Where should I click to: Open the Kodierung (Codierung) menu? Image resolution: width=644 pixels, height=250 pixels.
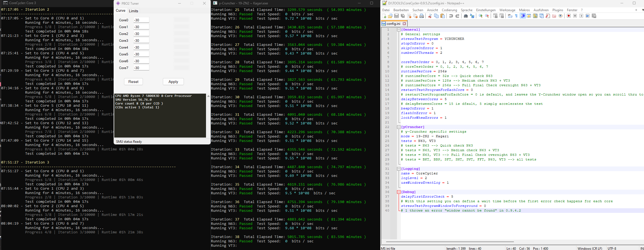click(449, 10)
